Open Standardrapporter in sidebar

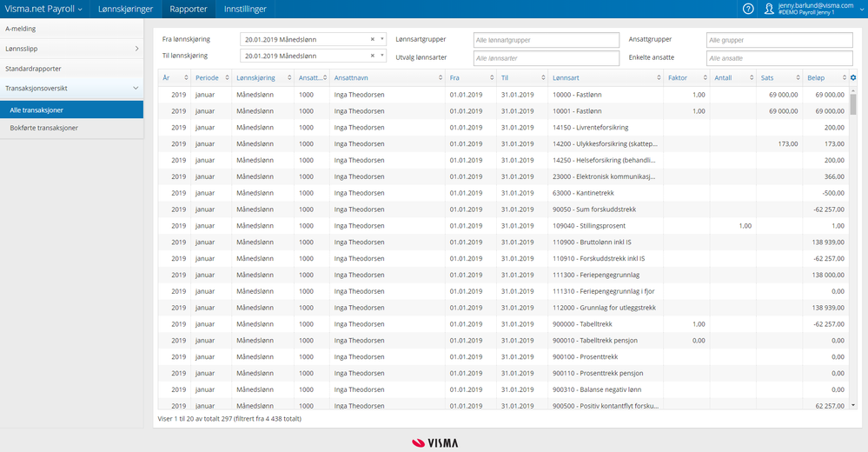[71, 69]
